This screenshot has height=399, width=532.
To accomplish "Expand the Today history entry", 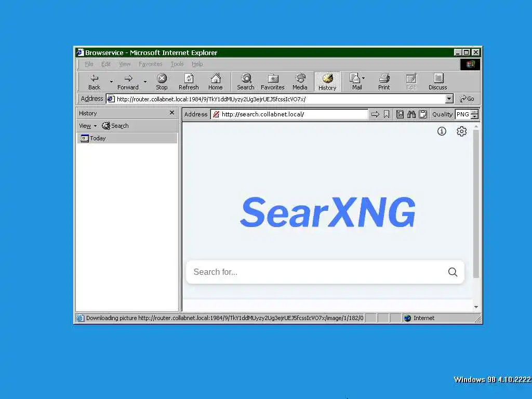I will pyautogui.click(x=127, y=138).
